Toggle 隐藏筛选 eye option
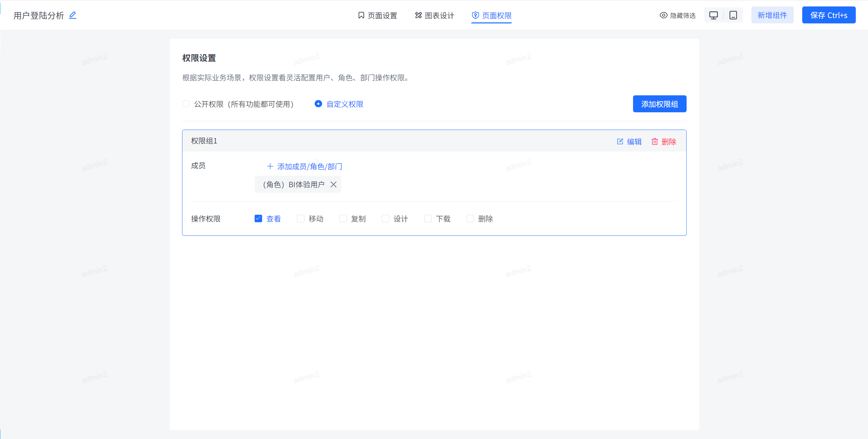This screenshot has width=868, height=439. [677, 15]
